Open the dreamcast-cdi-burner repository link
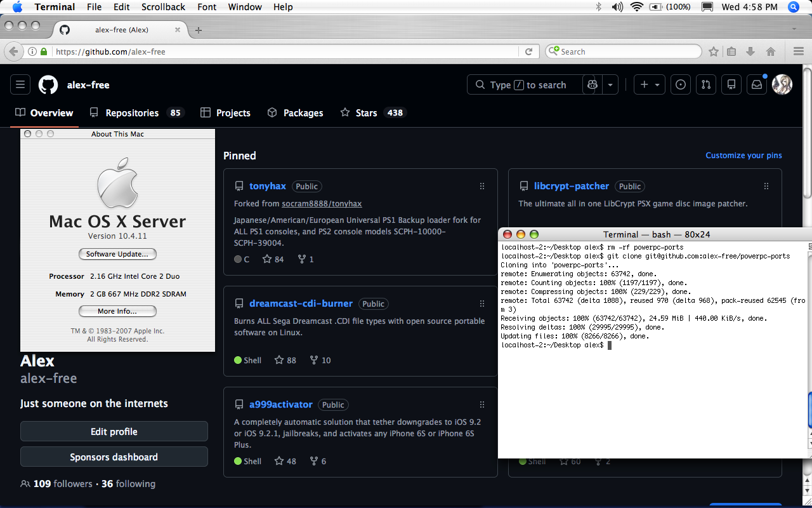812x508 pixels. click(301, 304)
